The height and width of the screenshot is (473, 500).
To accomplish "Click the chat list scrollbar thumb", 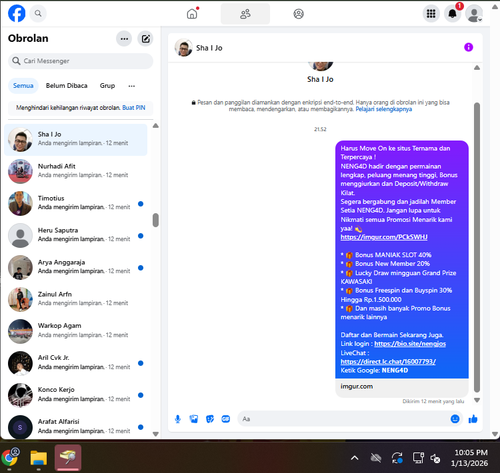I will (155, 220).
